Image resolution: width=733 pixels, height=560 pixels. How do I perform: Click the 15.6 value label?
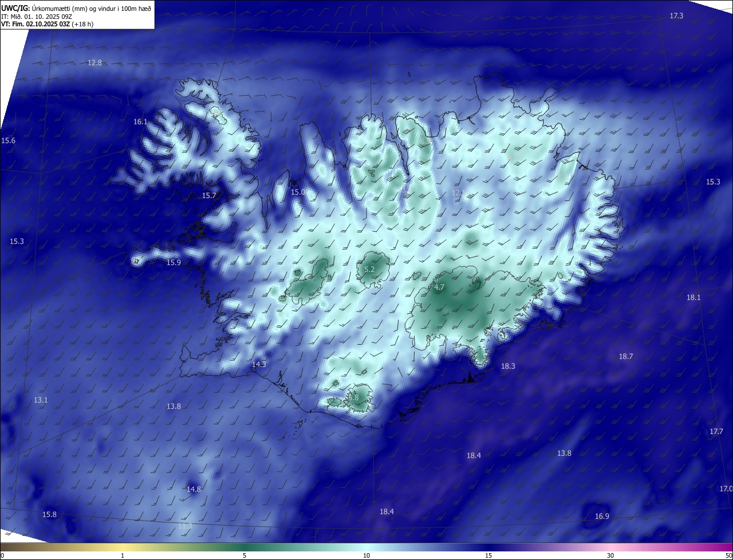pos(8,141)
